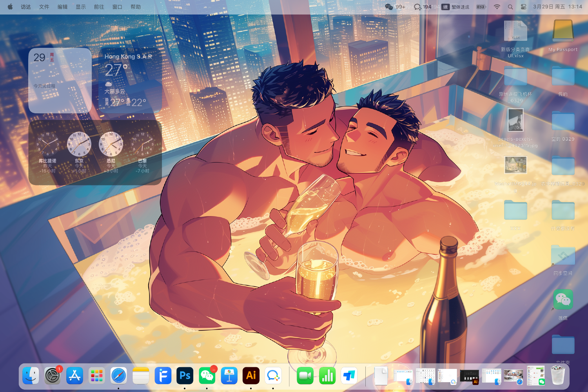Open Adobe Illustrator from the Dock
Screen dimensions: 588x392
251,376
